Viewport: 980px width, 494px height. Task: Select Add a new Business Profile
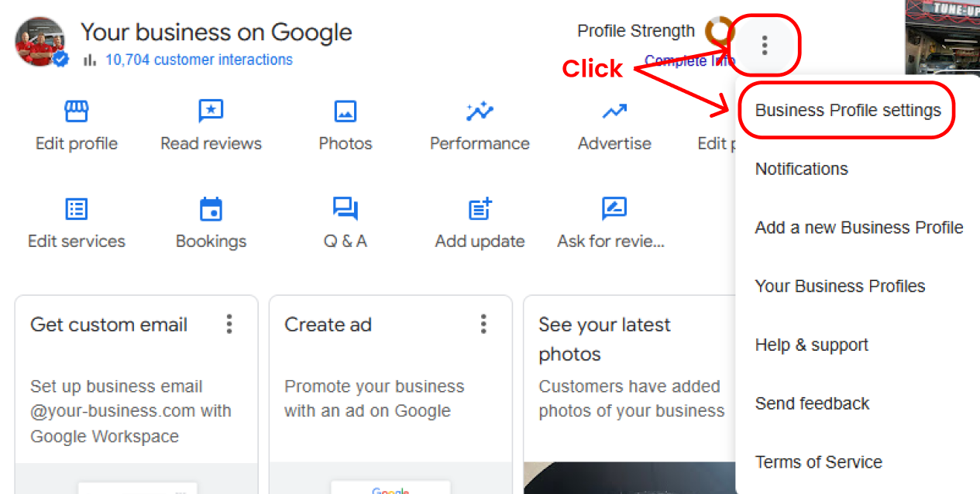858,228
